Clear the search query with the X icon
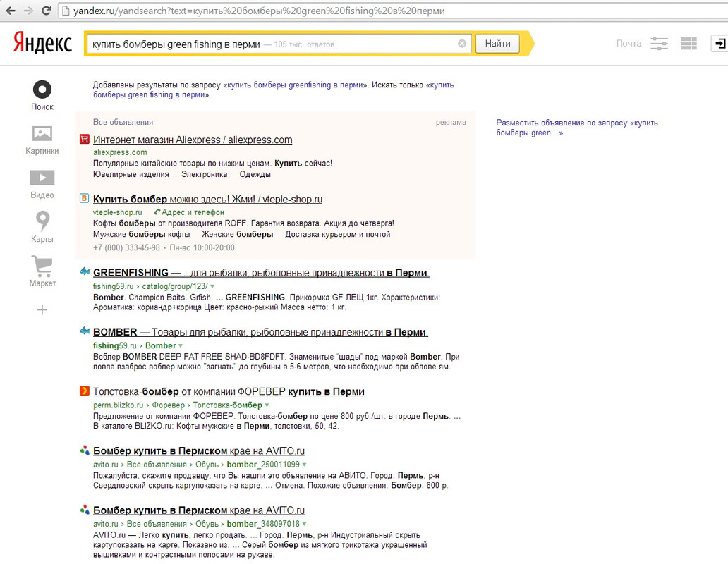The image size is (728, 564). tap(462, 44)
